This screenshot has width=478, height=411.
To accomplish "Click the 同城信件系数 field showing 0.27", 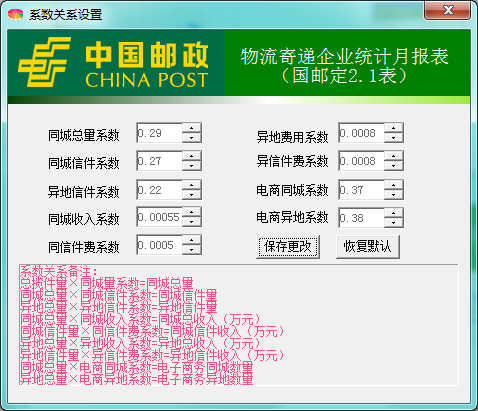I will (x=159, y=161).
